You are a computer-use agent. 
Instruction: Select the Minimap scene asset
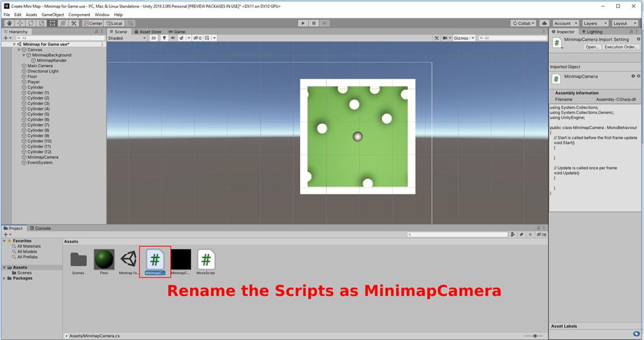click(129, 262)
